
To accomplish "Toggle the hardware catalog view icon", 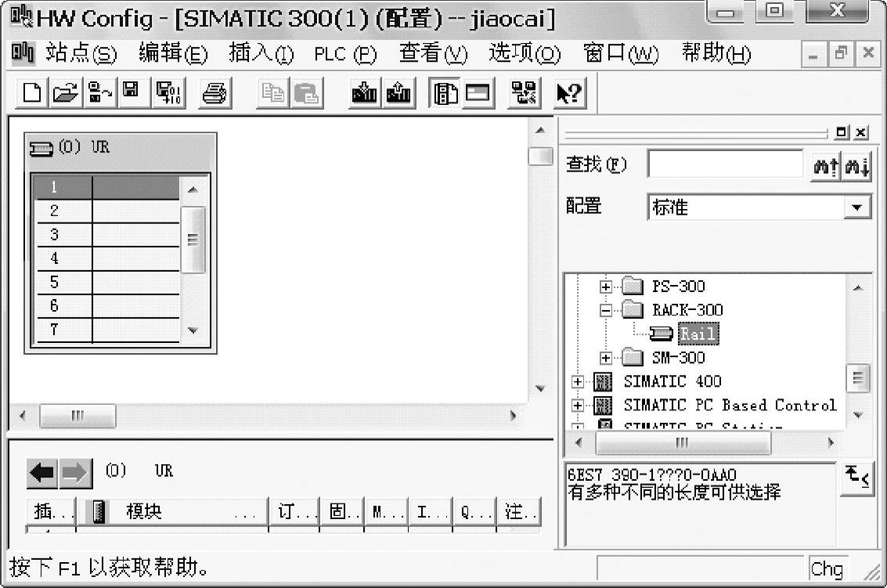I will pyautogui.click(x=445, y=93).
